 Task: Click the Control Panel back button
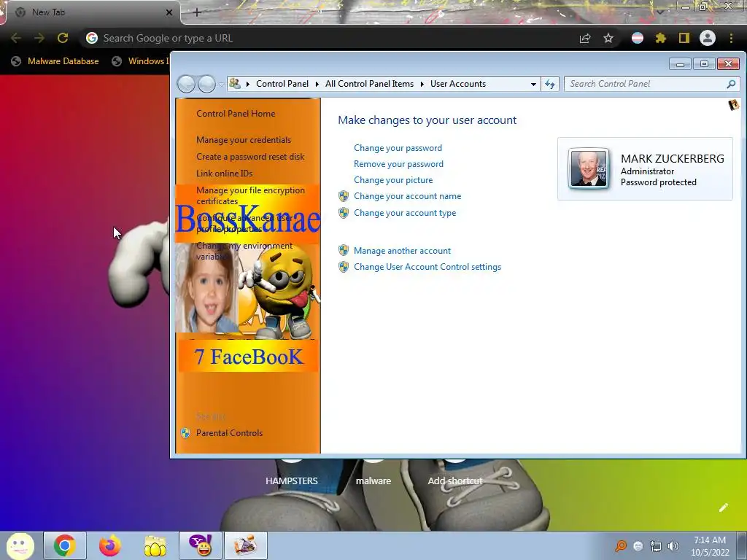(x=186, y=85)
